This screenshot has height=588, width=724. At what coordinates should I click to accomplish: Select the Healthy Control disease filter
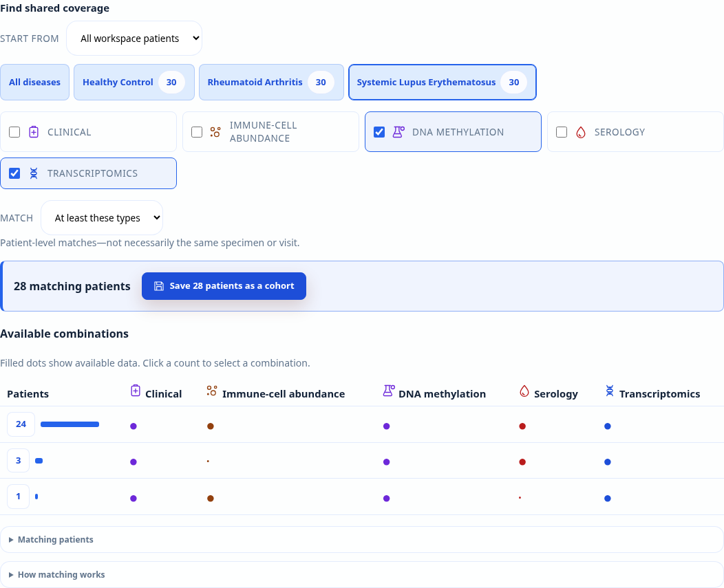[x=134, y=82]
